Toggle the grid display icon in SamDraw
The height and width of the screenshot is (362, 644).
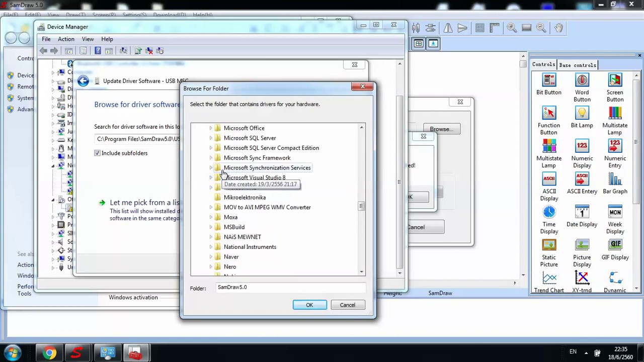click(x=479, y=28)
